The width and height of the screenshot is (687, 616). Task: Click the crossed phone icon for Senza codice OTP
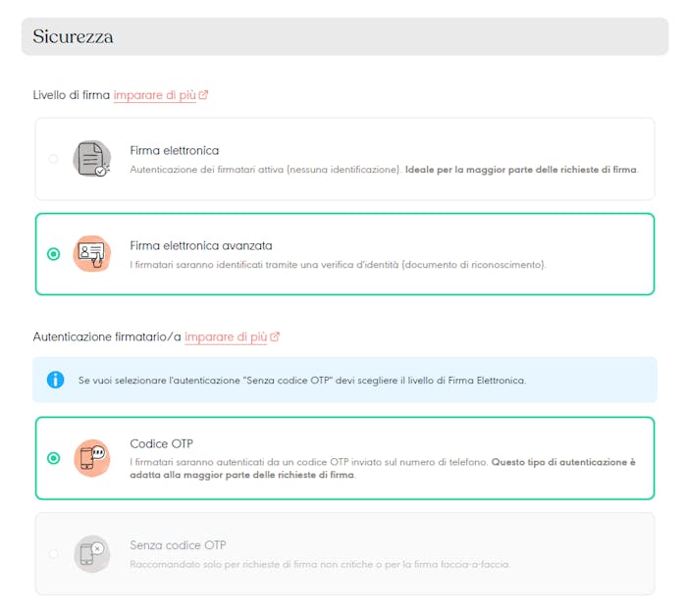(x=91, y=554)
